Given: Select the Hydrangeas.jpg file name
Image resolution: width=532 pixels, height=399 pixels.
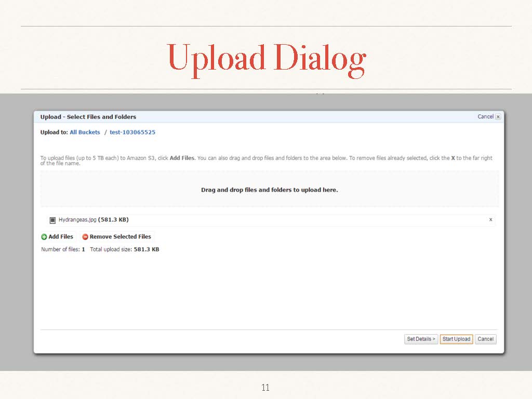Looking at the screenshot, I should (77, 220).
